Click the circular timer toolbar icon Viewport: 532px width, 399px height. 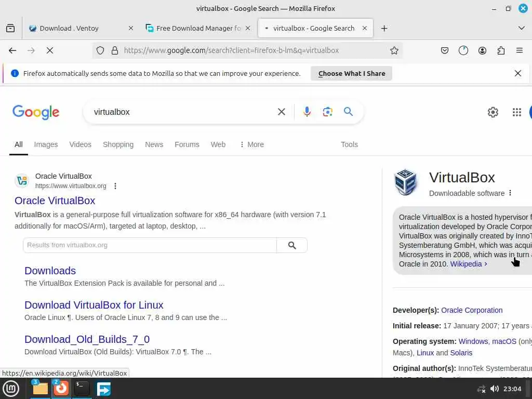pyautogui.click(x=463, y=50)
